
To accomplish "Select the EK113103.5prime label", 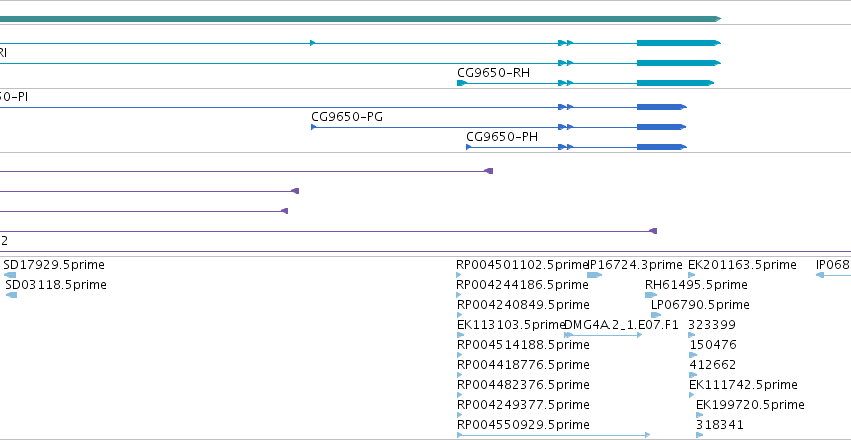I will click(512, 325).
